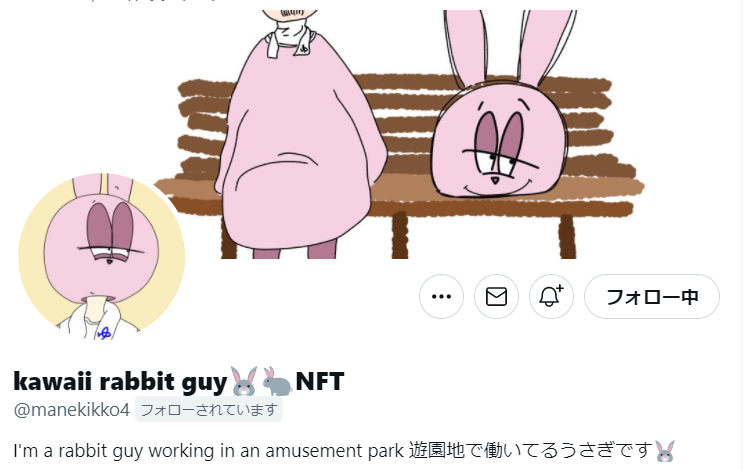Viewport: 750px width, 471px height.
Task: Click the rabbit face emoji in display name
Action: (244, 381)
